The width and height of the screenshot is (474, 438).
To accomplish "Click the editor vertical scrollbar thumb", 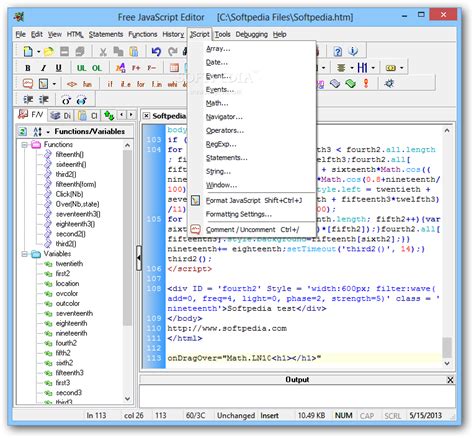I will [447, 348].
